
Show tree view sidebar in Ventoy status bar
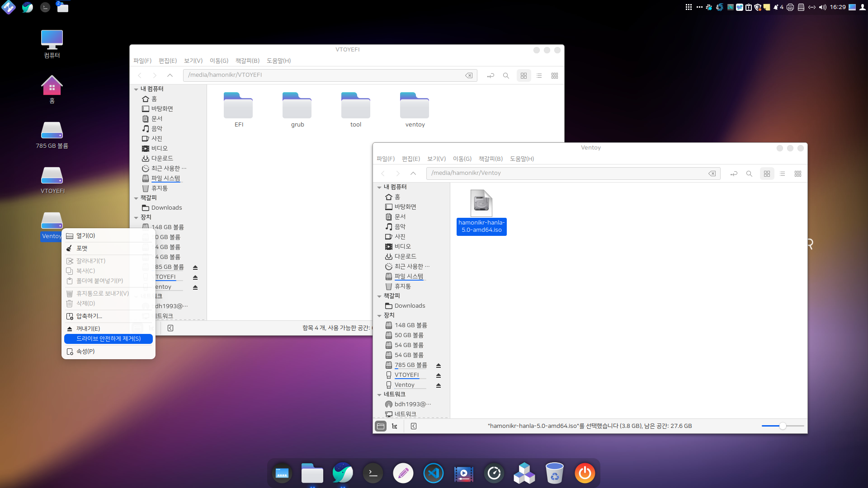(x=395, y=426)
